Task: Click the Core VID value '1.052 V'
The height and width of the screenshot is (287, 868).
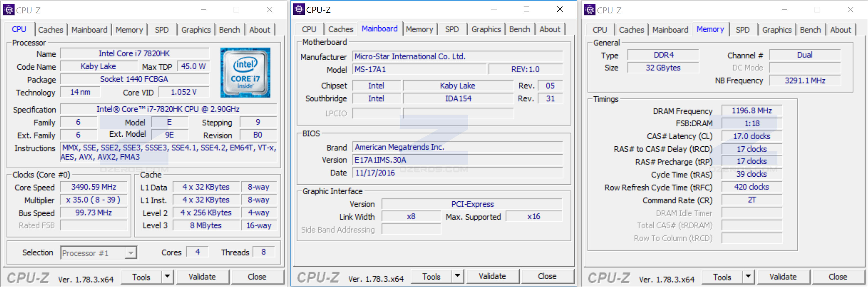Action: [184, 92]
